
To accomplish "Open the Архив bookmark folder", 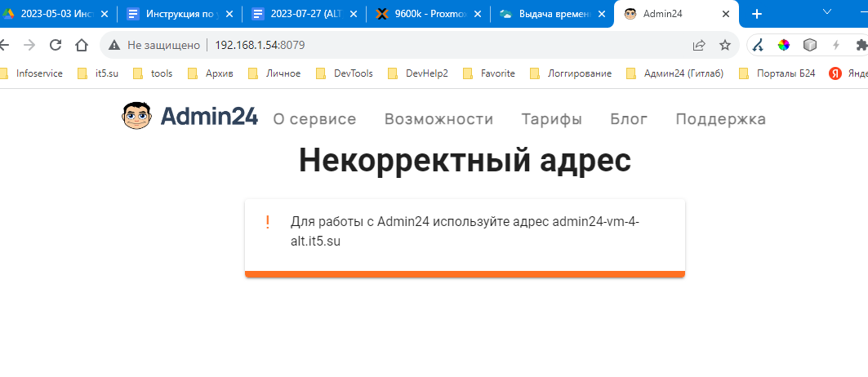I will pos(211,73).
